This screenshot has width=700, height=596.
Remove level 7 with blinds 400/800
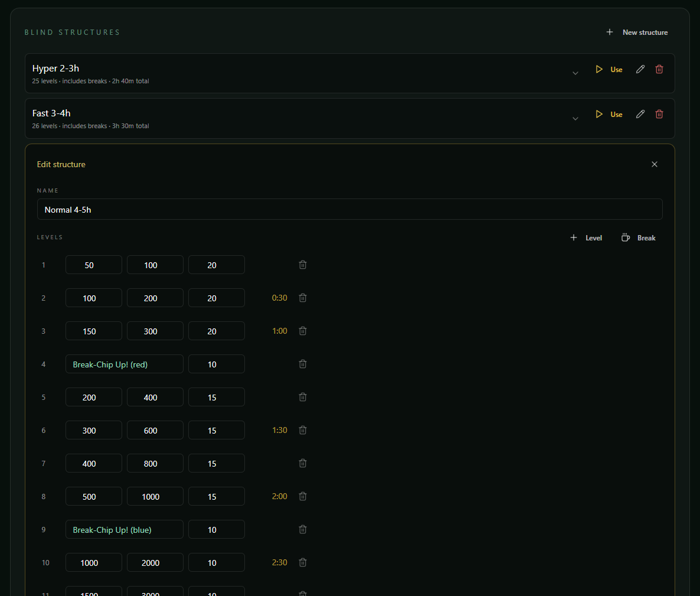(x=303, y=463)
